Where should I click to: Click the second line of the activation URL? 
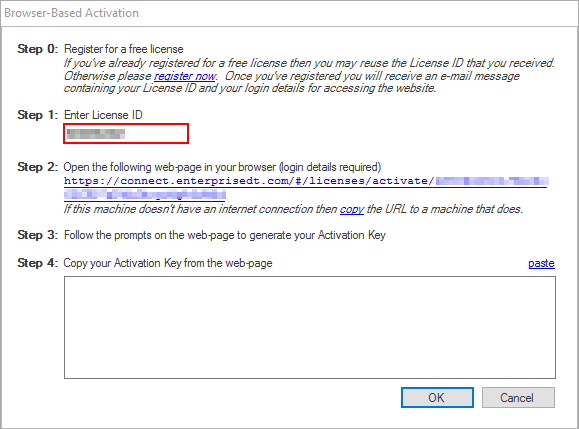pyautogui.click(x=145, y=194)
